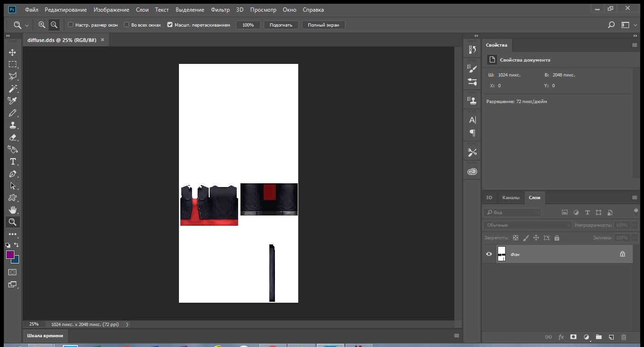The width and height of the screenshot is (644, 347).
Task: Select the Eraser tool
Action: 13,138
